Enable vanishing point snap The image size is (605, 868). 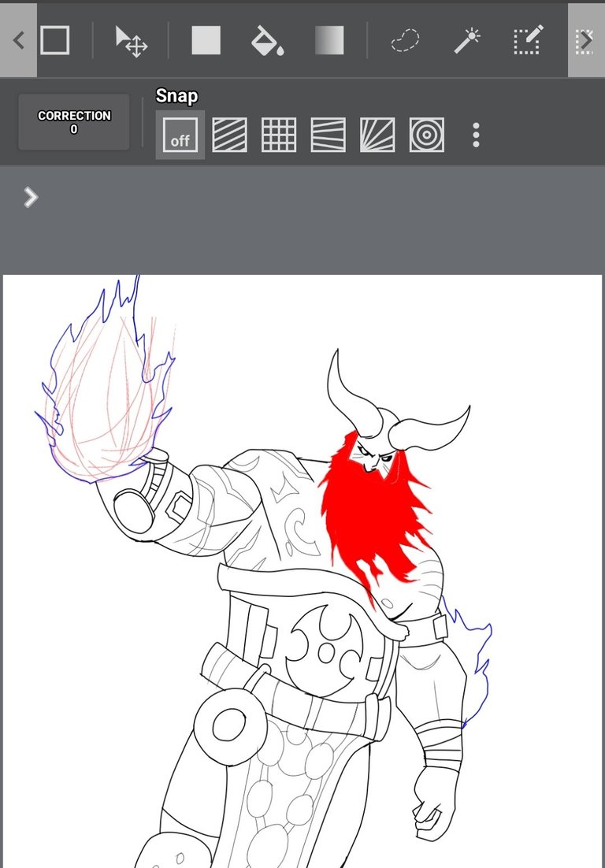click(x=328, y=135)
